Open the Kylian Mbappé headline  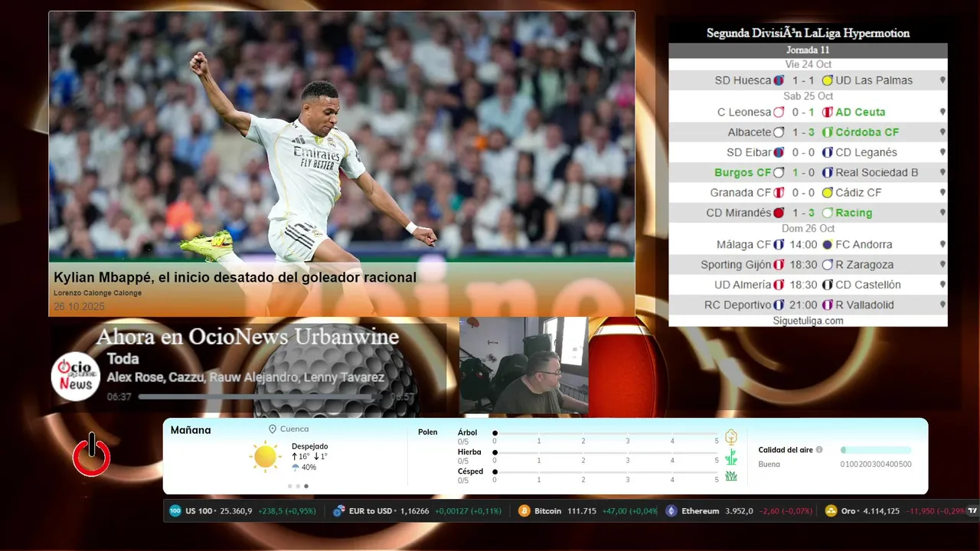pos(235,278)
